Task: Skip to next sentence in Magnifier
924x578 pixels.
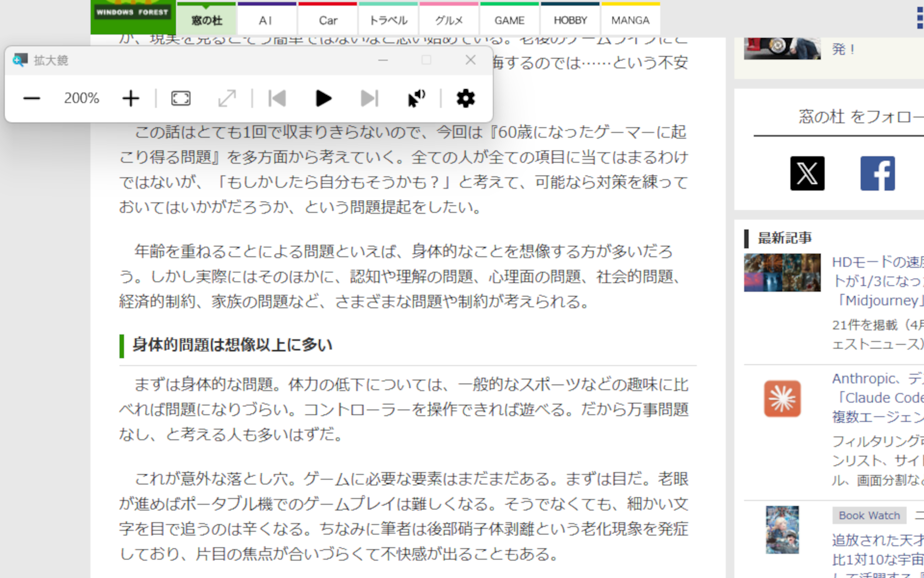Action: tap(369, 98)
